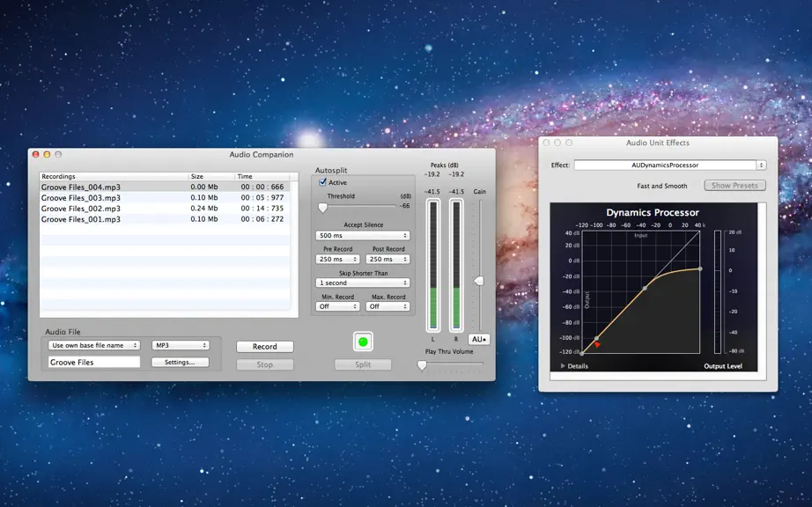Select Groove Files_001.mp3 recording
The width and height of the screenshot is (812, 507).
[165, 219]
